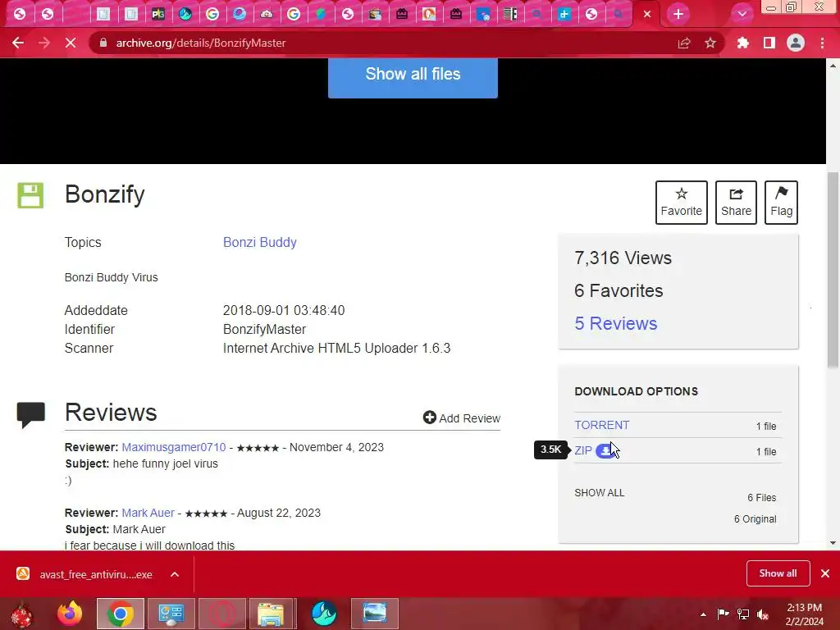This screenshot has width=840, height=630.
Task: Stop loading the page
Action: pos(71,43)
